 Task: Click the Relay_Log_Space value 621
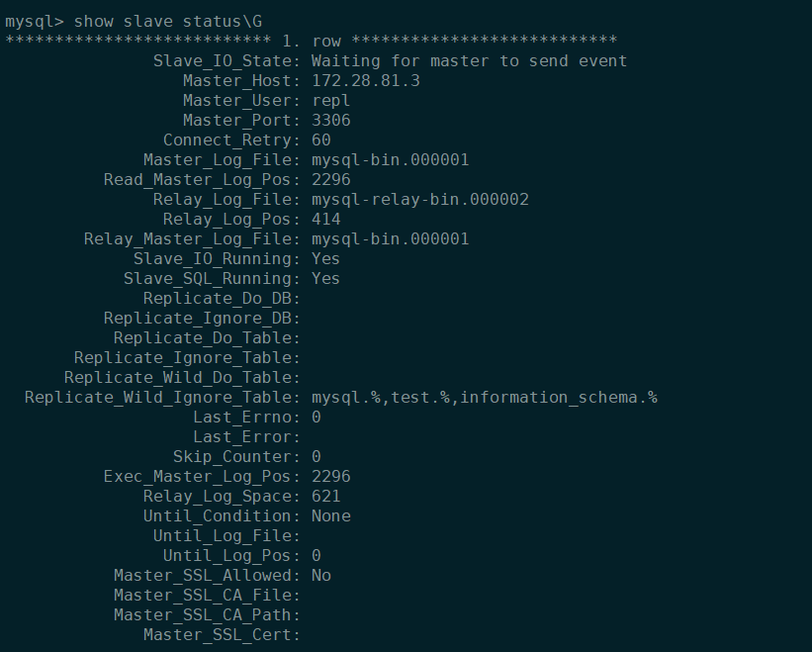click(x=325, y=496)
